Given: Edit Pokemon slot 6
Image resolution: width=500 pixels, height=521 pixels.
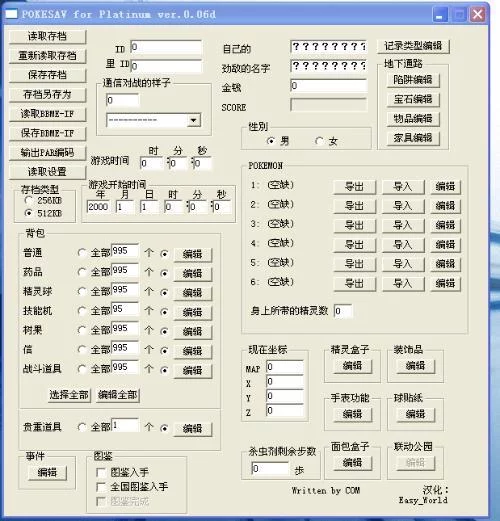Looking at the screenshot, I should (445, 284).
